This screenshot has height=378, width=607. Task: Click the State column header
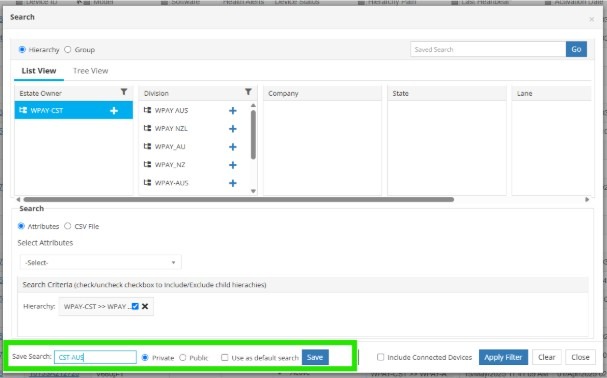pos(447,93)
